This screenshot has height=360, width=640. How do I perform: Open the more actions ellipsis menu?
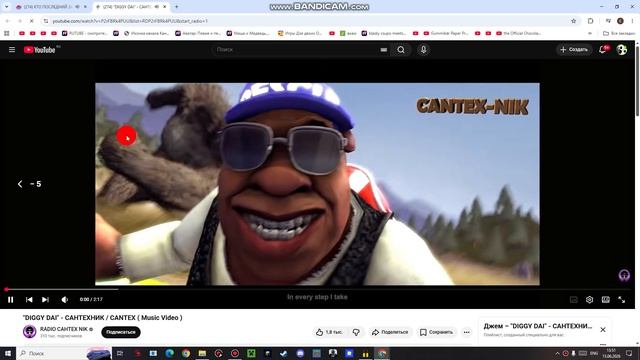pos(467,332)
